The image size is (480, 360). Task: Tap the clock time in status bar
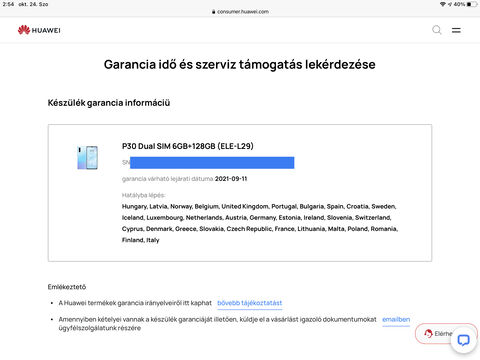[x=8, y=4]
